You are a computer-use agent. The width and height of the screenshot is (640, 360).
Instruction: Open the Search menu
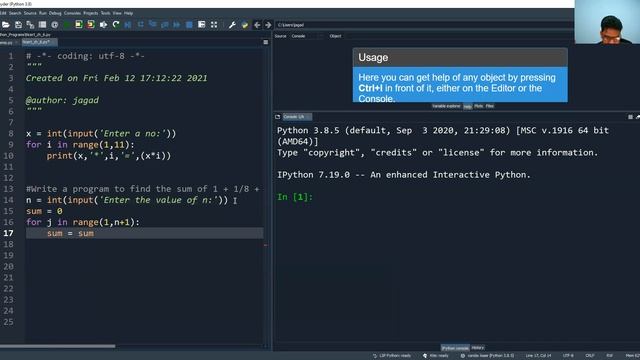pos(15,13)
